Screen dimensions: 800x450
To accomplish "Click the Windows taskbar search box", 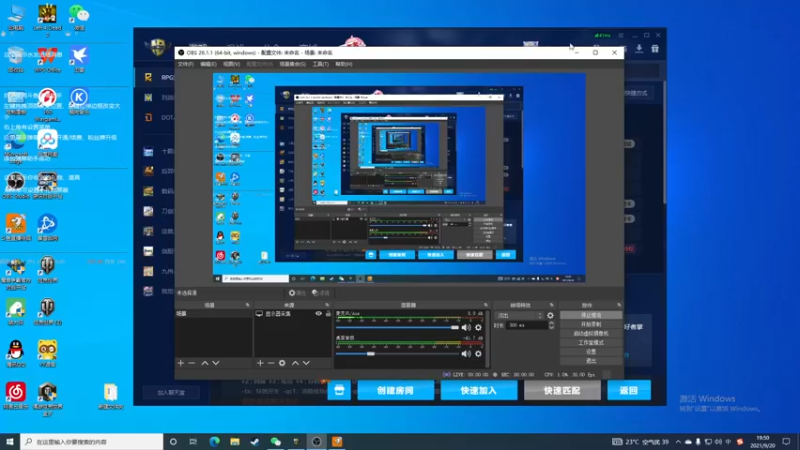I will point(92,442).
